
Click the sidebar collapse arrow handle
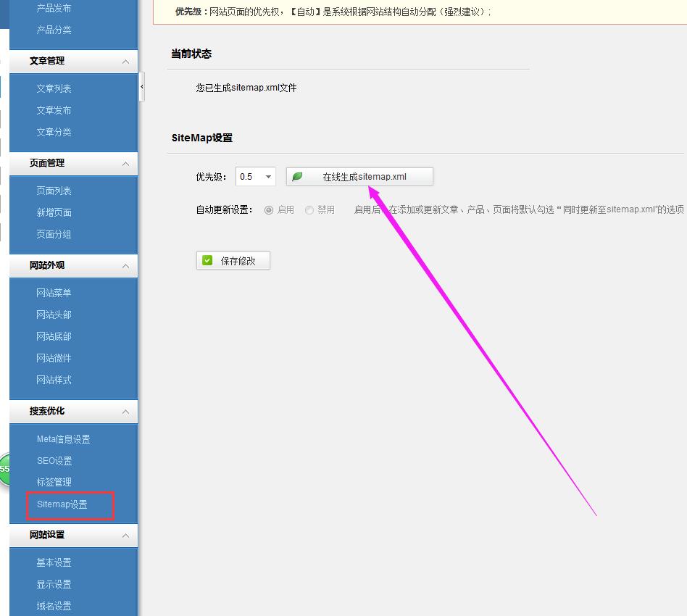coord(142,86)
